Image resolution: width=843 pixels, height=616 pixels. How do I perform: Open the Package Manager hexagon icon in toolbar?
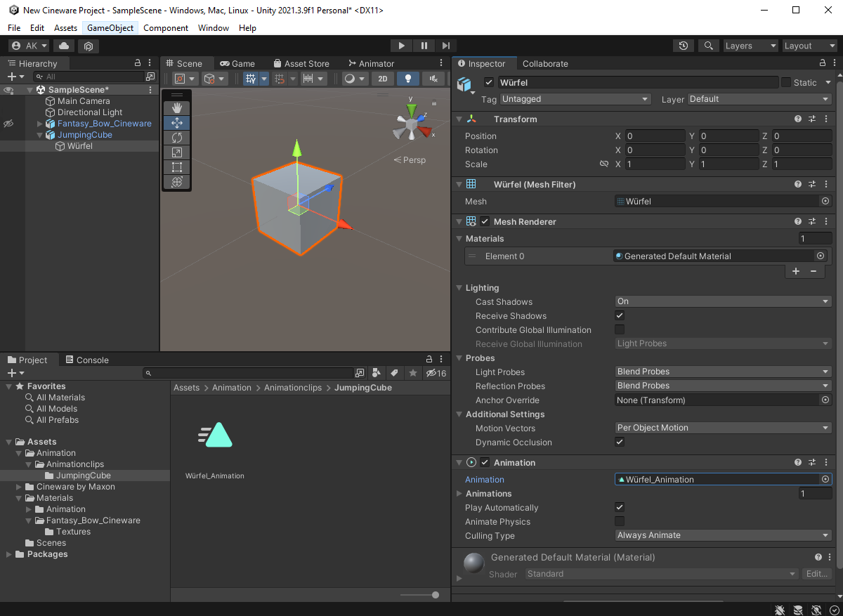88,46
